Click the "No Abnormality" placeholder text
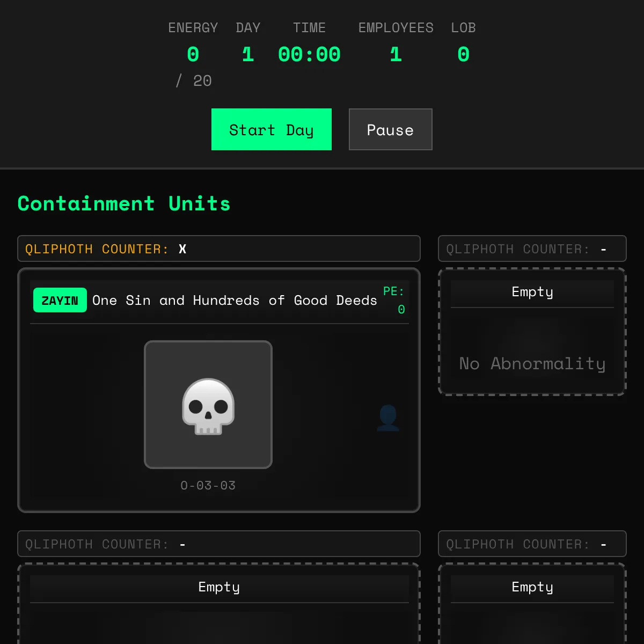The width and height of the screenshot is (644, 644). tap(532, 364)
